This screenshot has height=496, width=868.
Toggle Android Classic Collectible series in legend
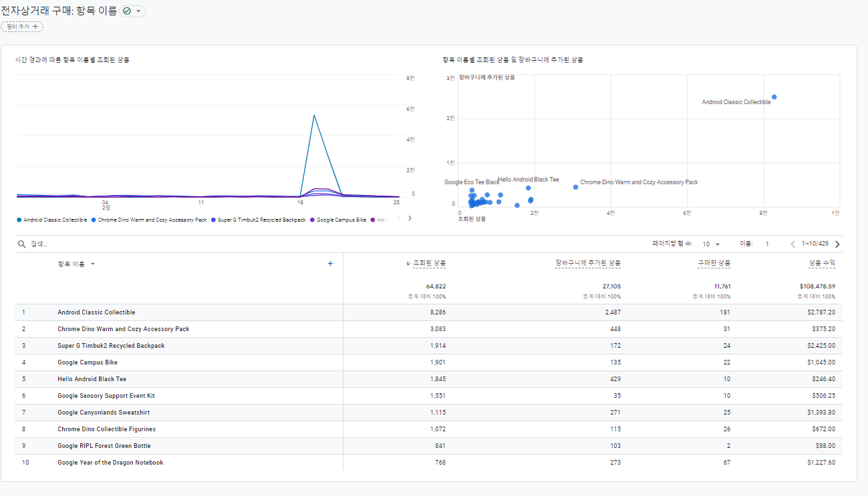tap(52, 220)
